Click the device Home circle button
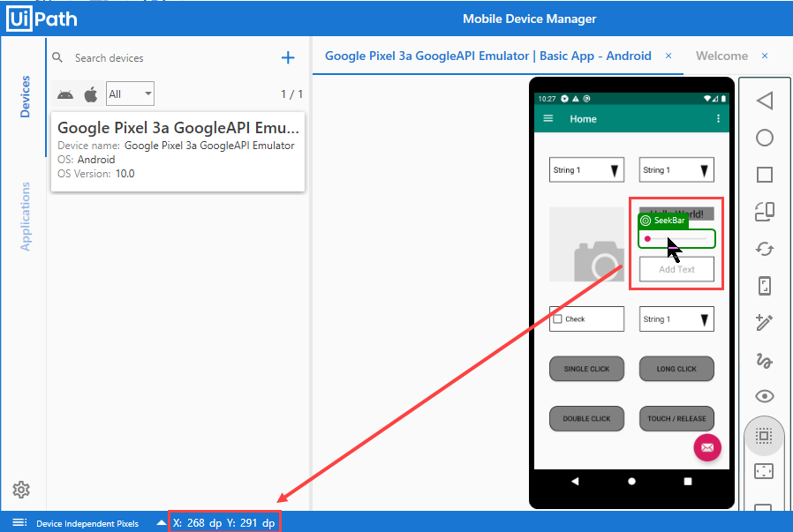This screenshot has height=532, width=793. tap(765, 138)
